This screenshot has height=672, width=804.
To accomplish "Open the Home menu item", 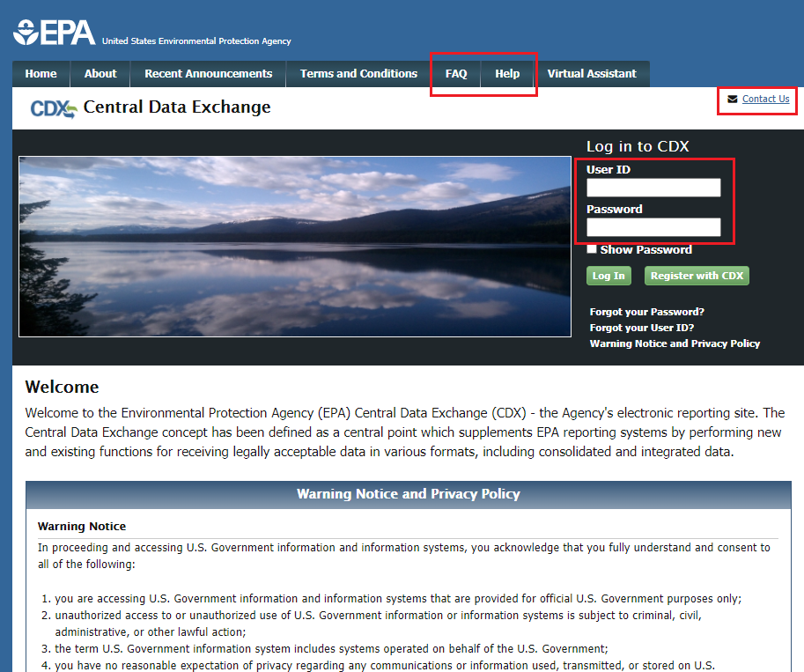I will tap(41, 74).
